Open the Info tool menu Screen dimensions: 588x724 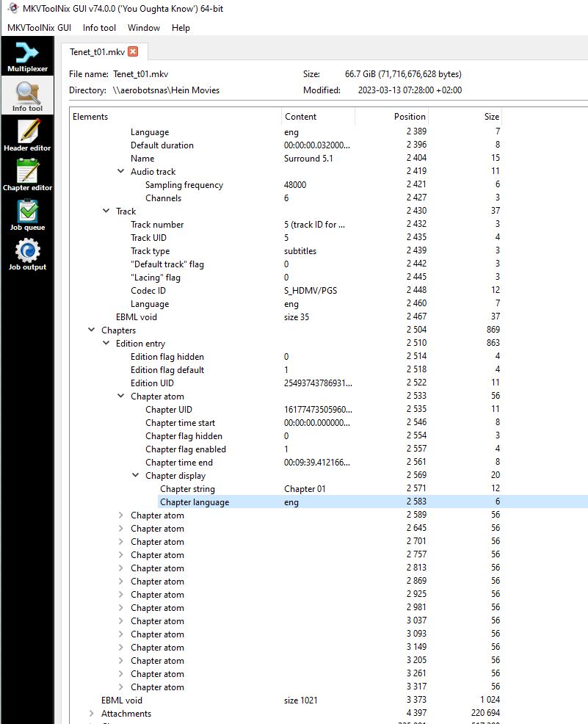99,28
